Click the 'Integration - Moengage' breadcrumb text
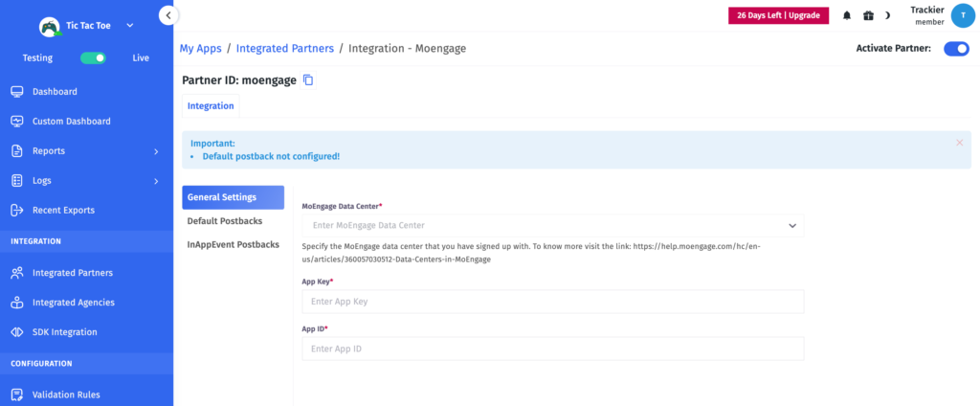Image resolution: width=980 pixels, height=406 pixels. [407, 48]
